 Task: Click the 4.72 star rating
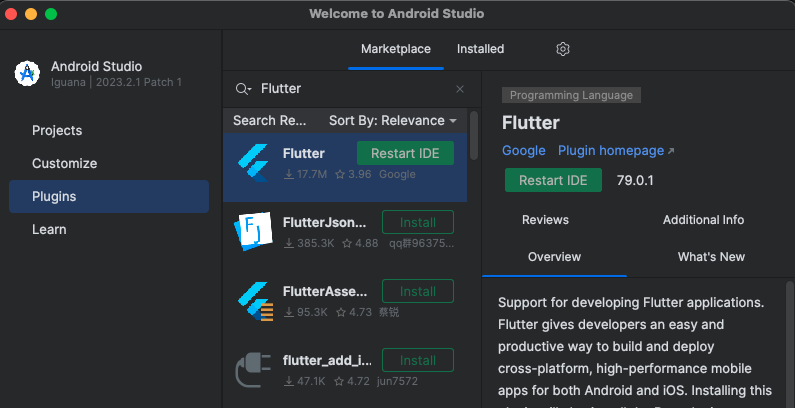pyautogui.click(x=351, y=381)
